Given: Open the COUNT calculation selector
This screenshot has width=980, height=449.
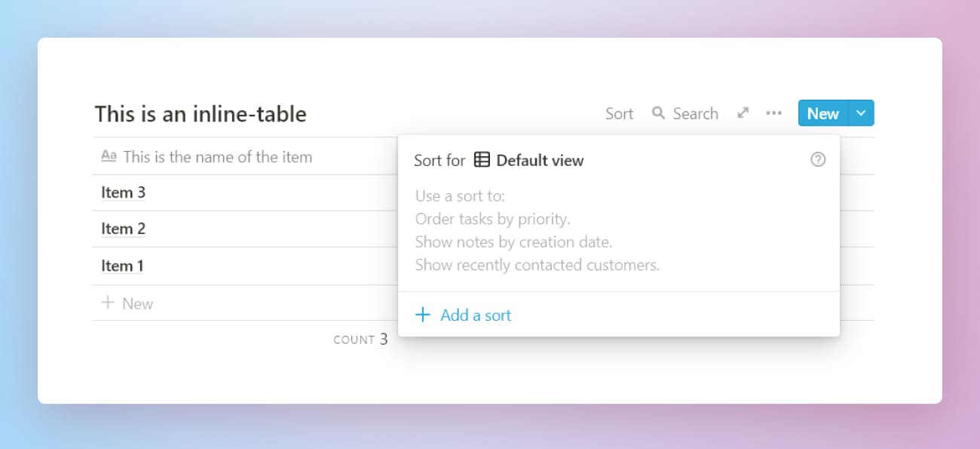Looking at the screenshot, I should [x=360, y=340].
